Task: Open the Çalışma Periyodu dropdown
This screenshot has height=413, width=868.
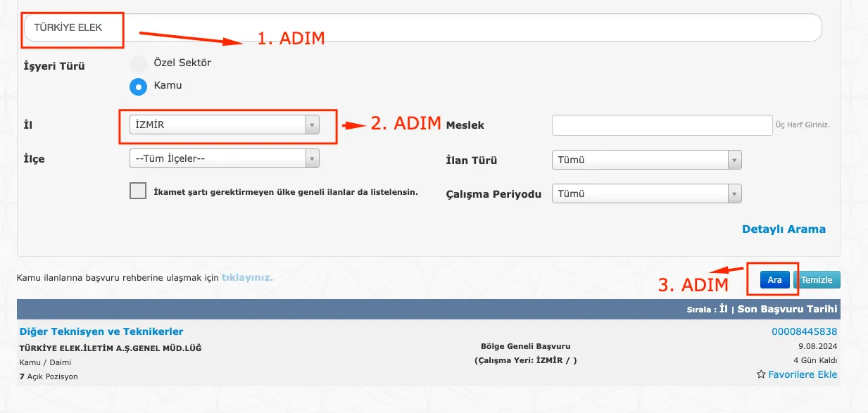Action: tap(647, 193)
